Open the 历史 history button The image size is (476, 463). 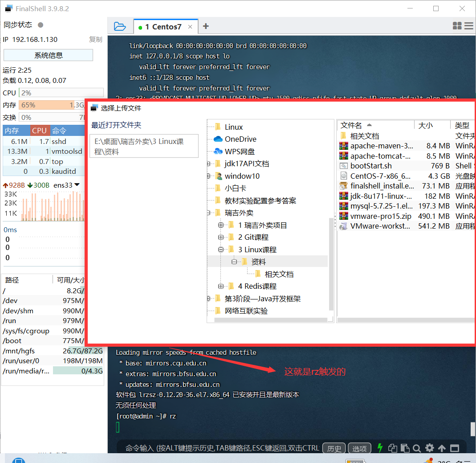click(x=334, y=448)
